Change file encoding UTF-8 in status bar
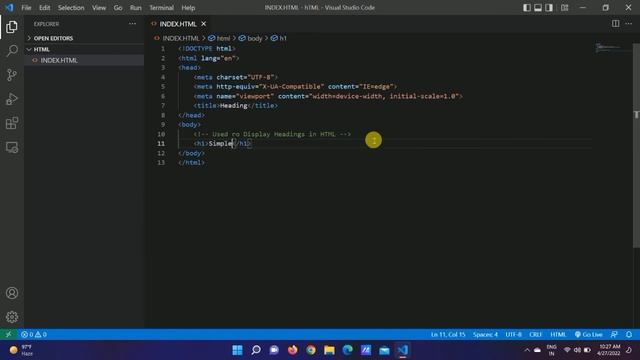 click(513, 334)
